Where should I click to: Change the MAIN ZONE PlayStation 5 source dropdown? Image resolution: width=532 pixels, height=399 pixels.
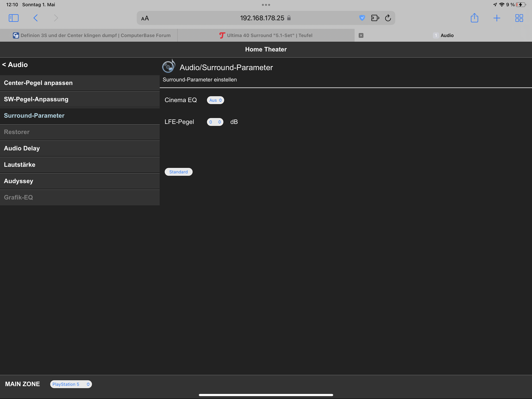click(x=71, y=384)
